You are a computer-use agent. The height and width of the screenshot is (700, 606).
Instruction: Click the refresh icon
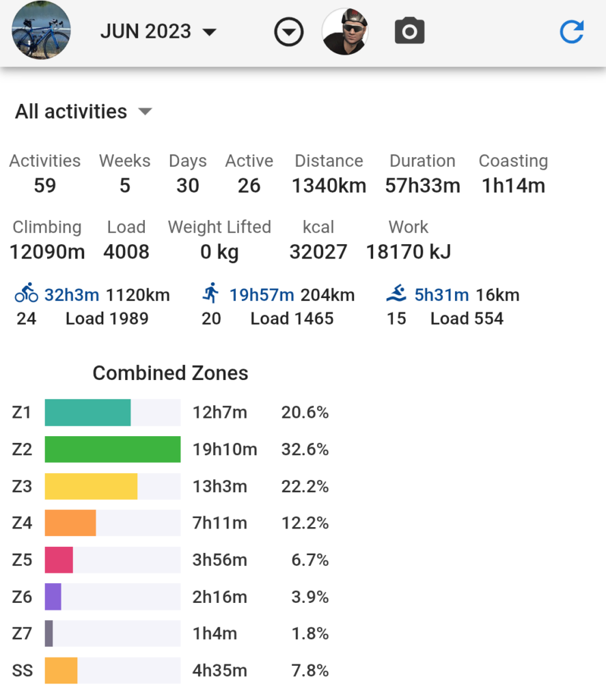tap(571, 32)
